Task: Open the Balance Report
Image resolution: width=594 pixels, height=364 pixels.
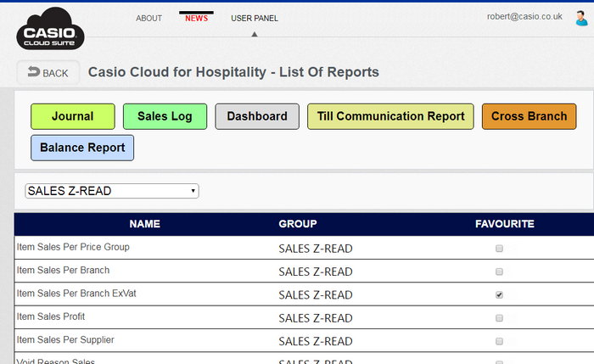Action: click(82, 148)
